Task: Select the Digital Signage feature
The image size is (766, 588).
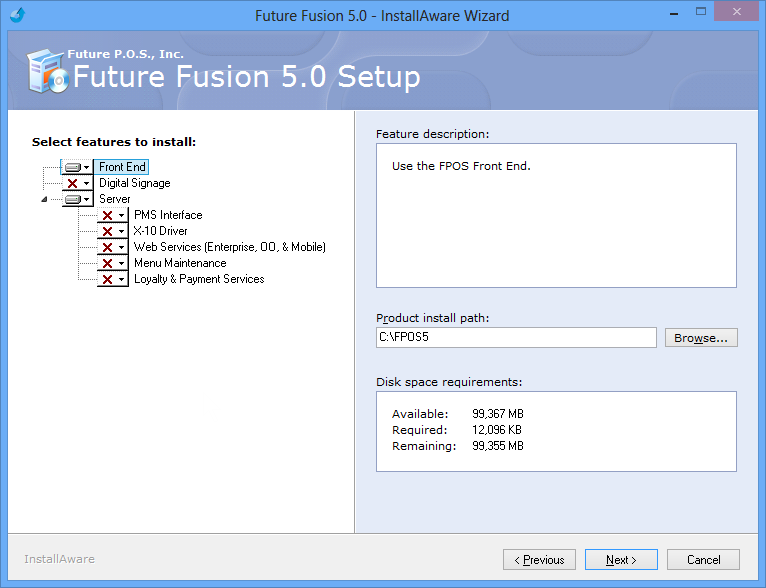Action: point(135,183)
